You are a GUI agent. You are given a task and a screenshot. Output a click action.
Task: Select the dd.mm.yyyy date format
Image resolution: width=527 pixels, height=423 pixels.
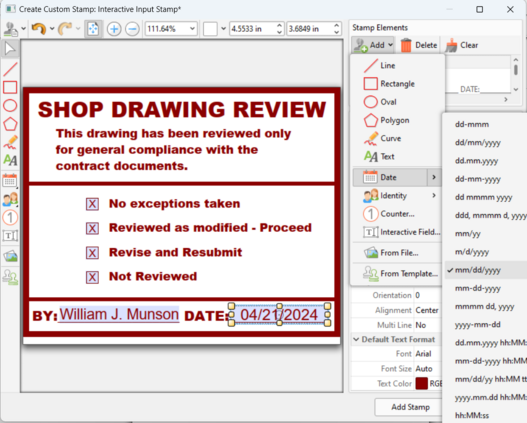click(486, 161)
